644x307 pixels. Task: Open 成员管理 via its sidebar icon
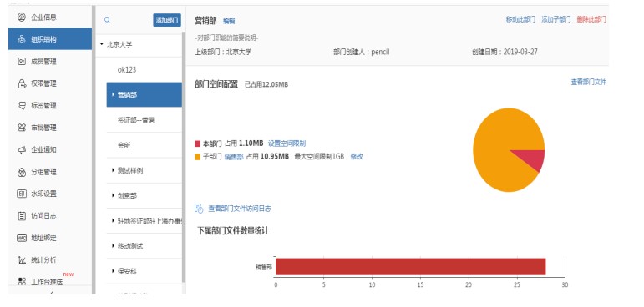coord(22,62)
